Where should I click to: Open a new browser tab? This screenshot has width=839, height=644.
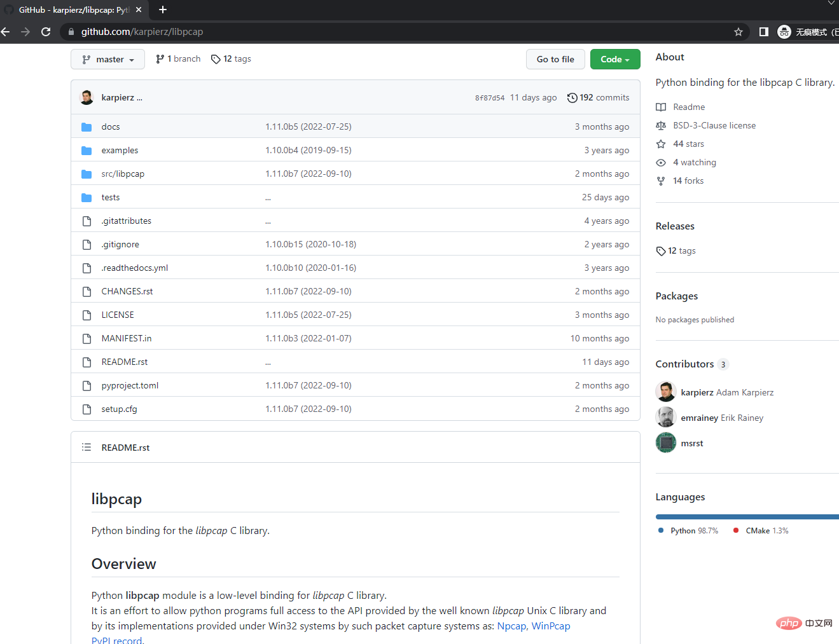click(x=163, y=10)
